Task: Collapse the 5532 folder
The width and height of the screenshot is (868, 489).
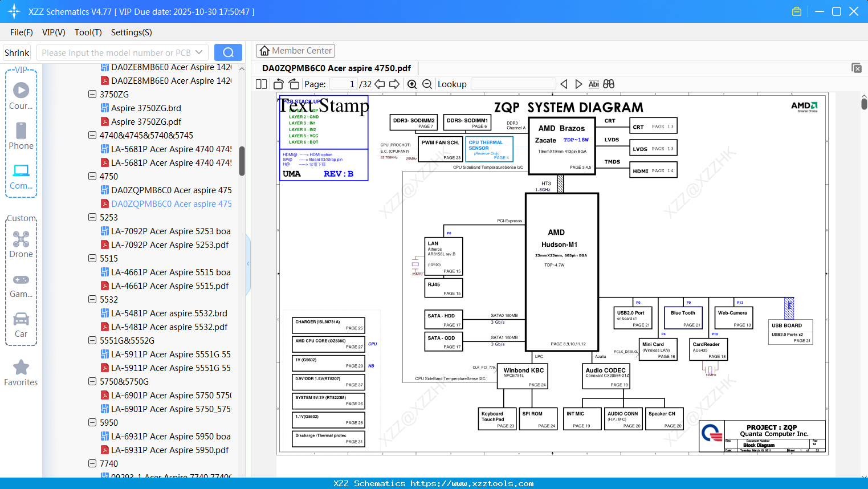Action: (x=92, y=299)
